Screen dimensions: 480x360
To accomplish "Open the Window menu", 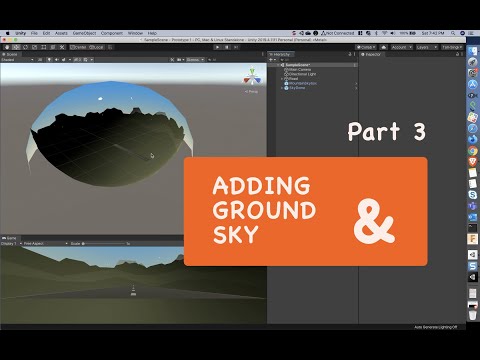I will click(135, 33).
